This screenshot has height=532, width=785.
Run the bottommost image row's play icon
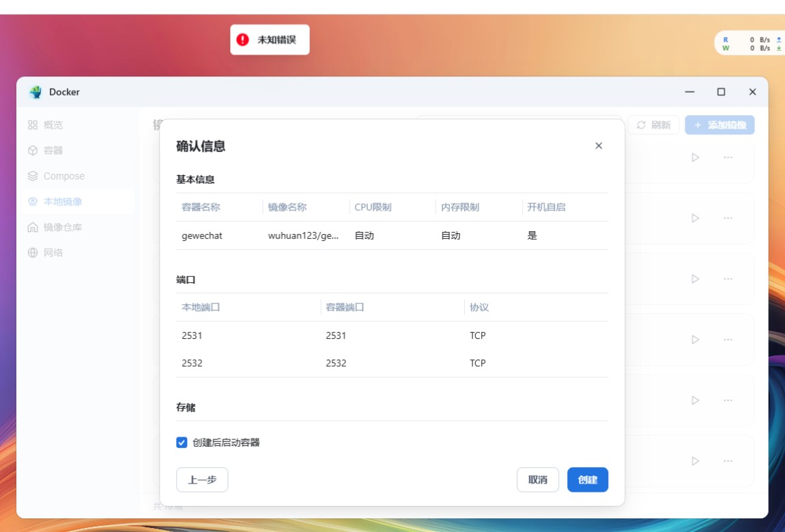point(696,461)
